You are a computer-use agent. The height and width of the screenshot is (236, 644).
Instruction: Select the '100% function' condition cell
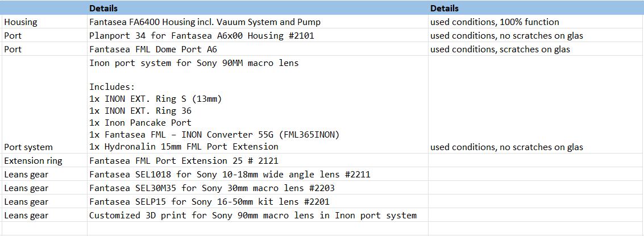[536, 22]
